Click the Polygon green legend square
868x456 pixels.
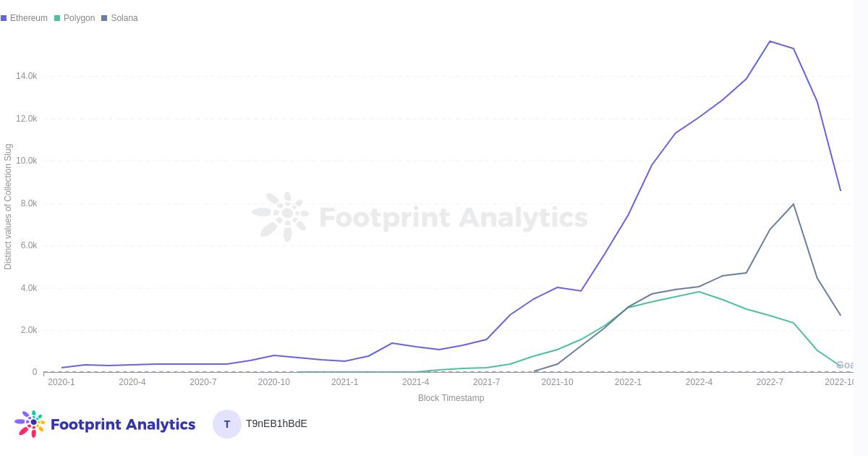57,18
